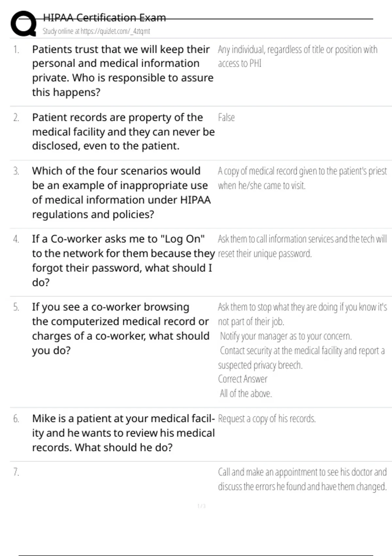The height and width of the screenshot is (556, 392).
Task: Select question 1 about patient trust
Action: point(122,71)
